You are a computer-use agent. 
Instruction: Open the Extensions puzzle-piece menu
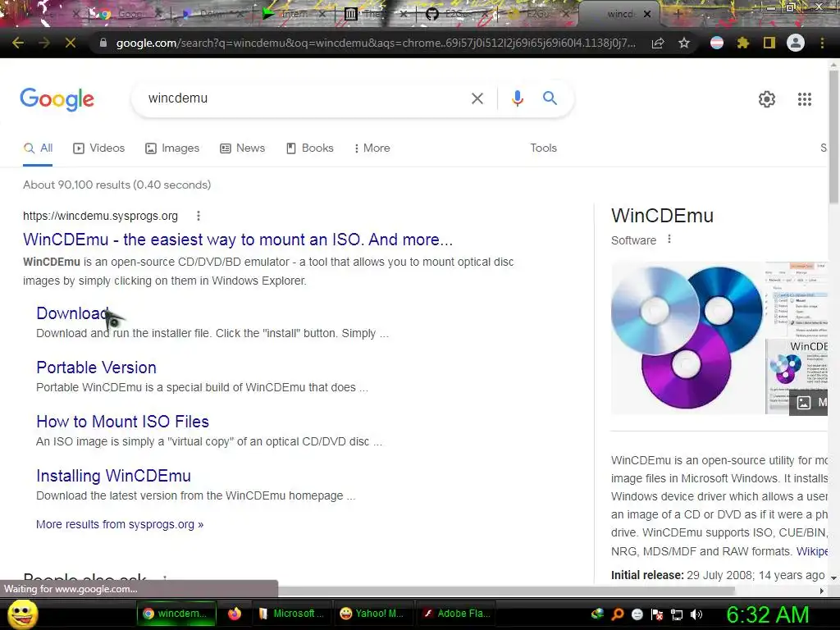[743, 43]
